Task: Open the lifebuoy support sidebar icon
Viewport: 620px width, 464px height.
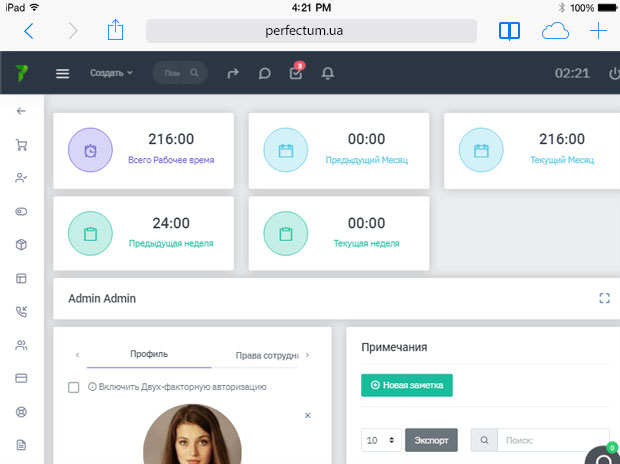Action: (21, 412)
